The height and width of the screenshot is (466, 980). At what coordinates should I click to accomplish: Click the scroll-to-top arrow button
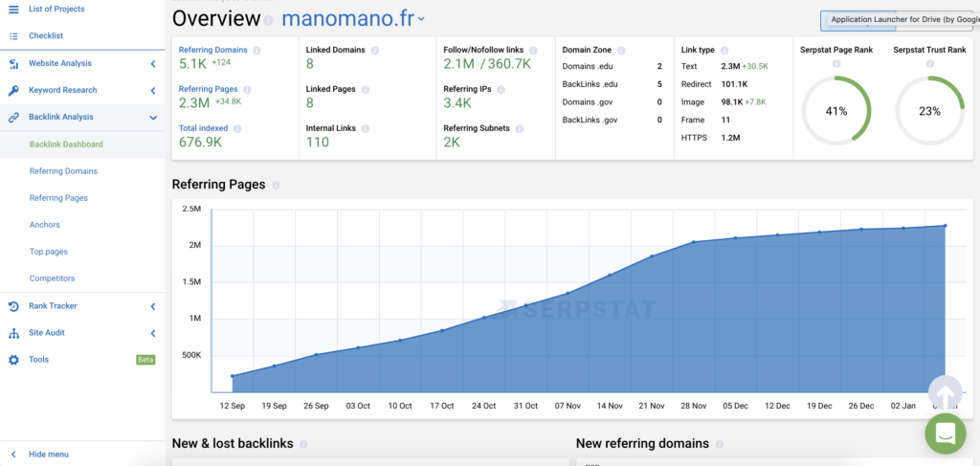tap(945, 393)
